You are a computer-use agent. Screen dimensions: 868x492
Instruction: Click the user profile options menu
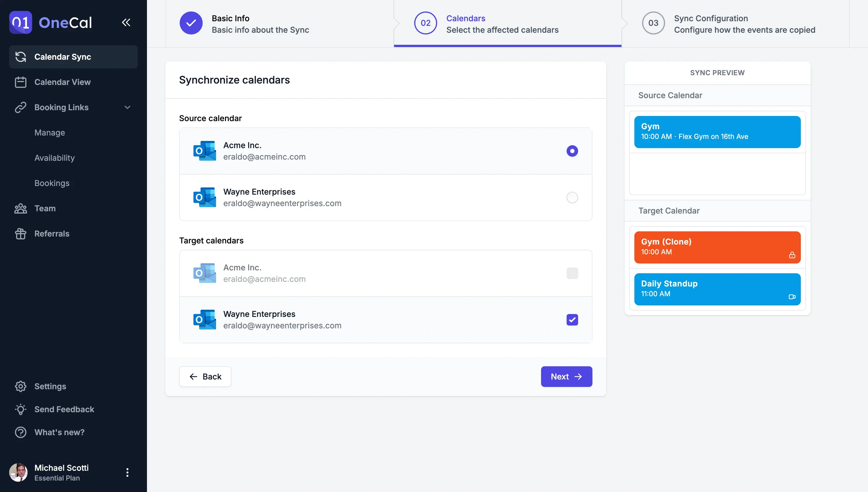pos(127,472)
